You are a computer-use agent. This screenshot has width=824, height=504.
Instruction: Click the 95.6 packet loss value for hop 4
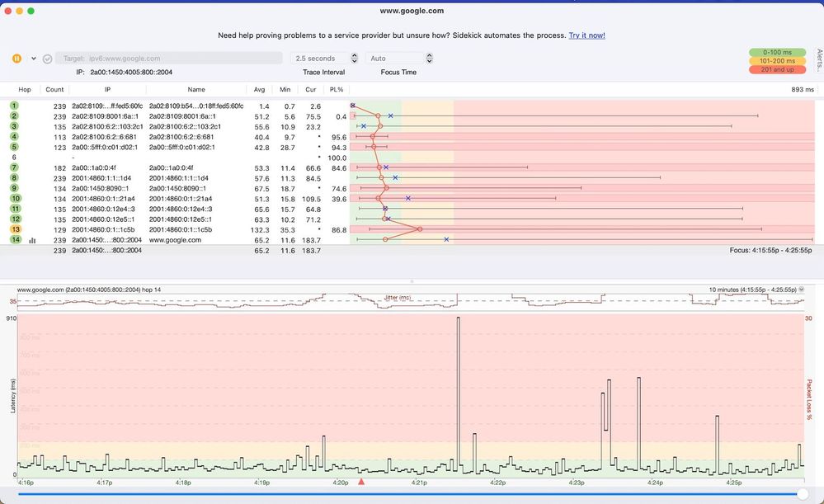(339, 137)
